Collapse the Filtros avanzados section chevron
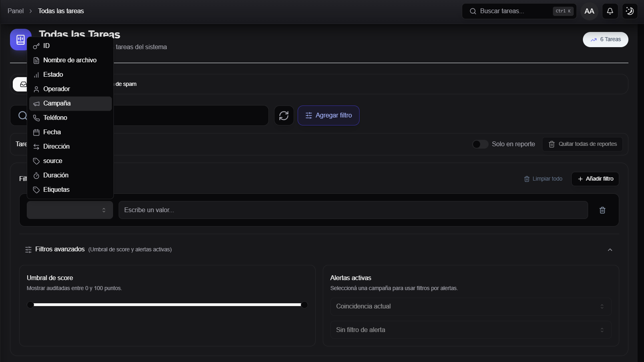 (x=610, y=250)
